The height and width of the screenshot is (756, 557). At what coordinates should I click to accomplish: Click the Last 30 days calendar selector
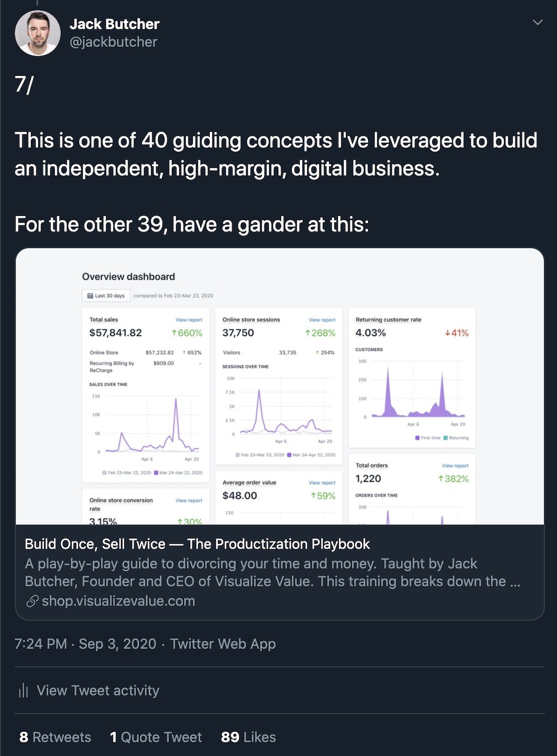106,295
